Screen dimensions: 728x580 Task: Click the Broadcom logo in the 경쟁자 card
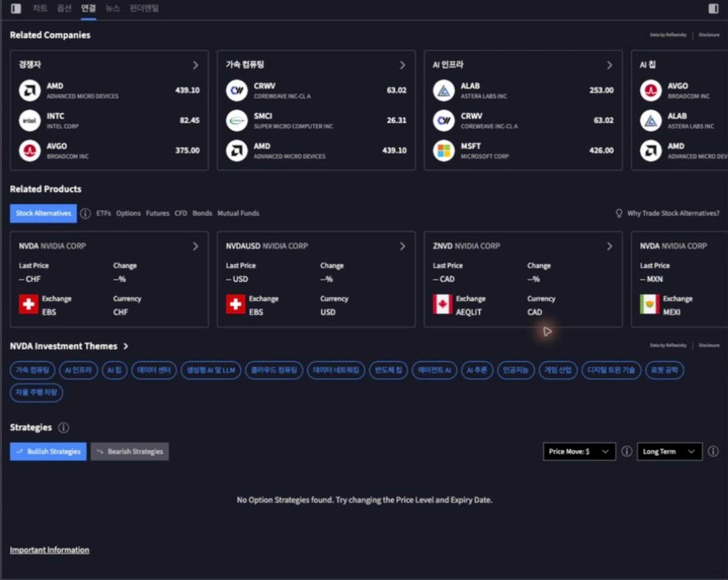click(x=30, y=151)
